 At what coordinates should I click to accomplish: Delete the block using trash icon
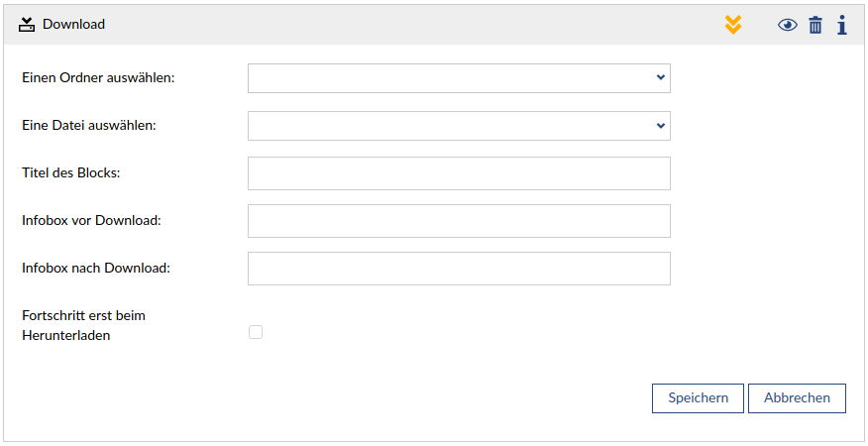(x=815, y=25)
